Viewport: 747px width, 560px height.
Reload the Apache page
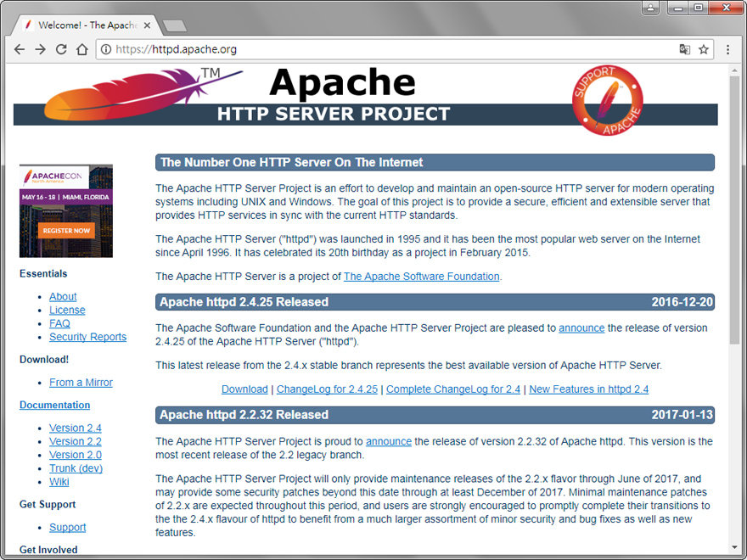tap(61, 49)
